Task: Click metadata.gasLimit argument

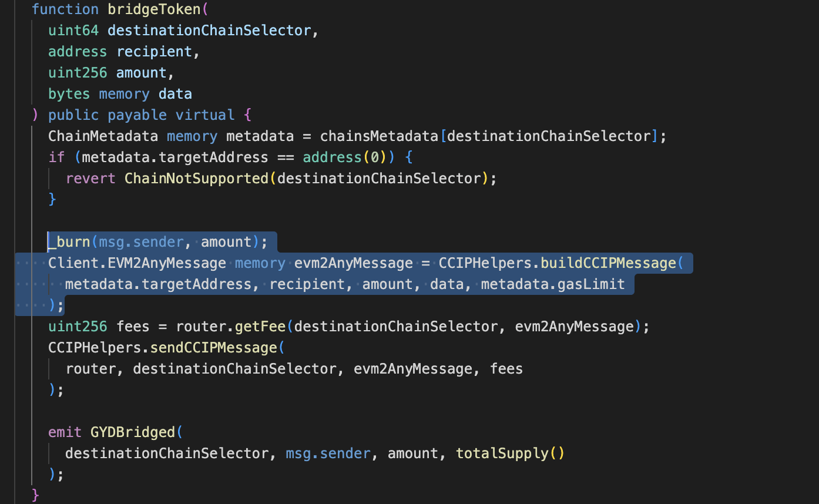Action: (552, 284)
